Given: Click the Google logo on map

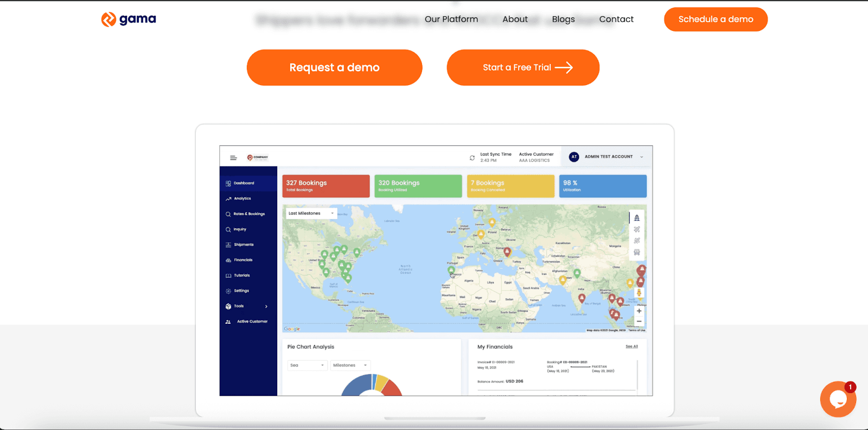Looking at the screenshot, I should [292, 329].
